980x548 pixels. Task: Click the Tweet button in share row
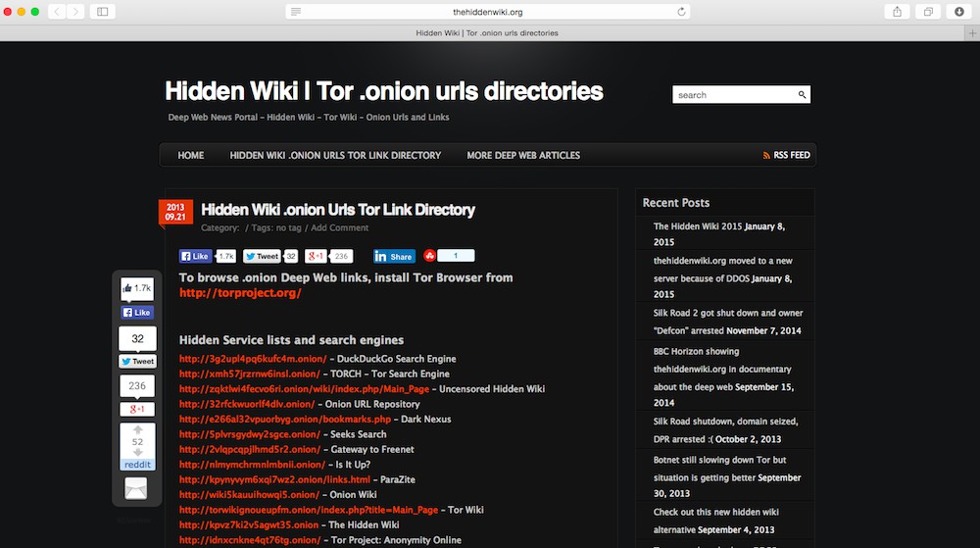[262, 256]
